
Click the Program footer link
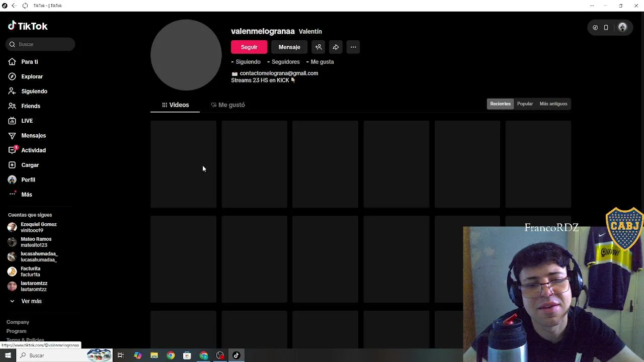coord(16,331)
